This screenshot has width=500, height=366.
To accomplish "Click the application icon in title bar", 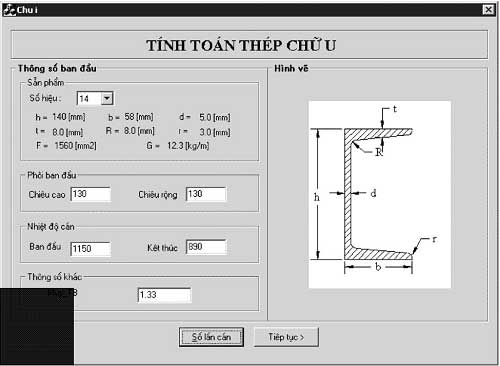I will pos(9,10).
